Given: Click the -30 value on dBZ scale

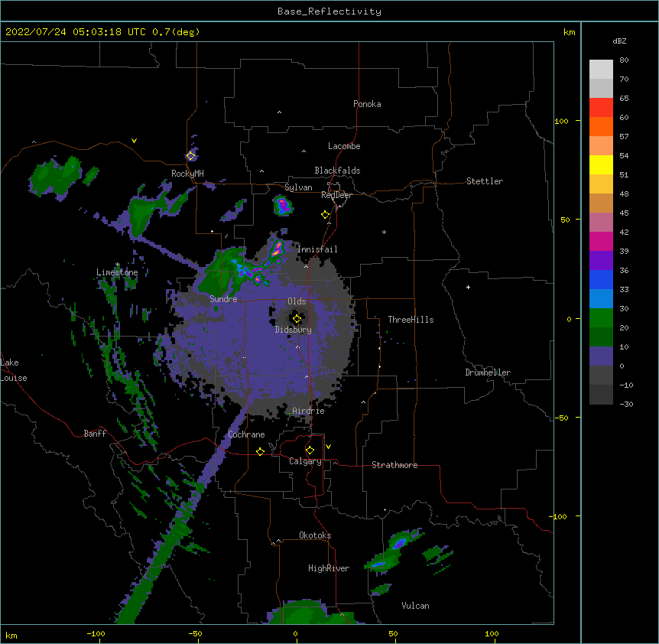Looking at the screenshot, I should coord(626,404).
